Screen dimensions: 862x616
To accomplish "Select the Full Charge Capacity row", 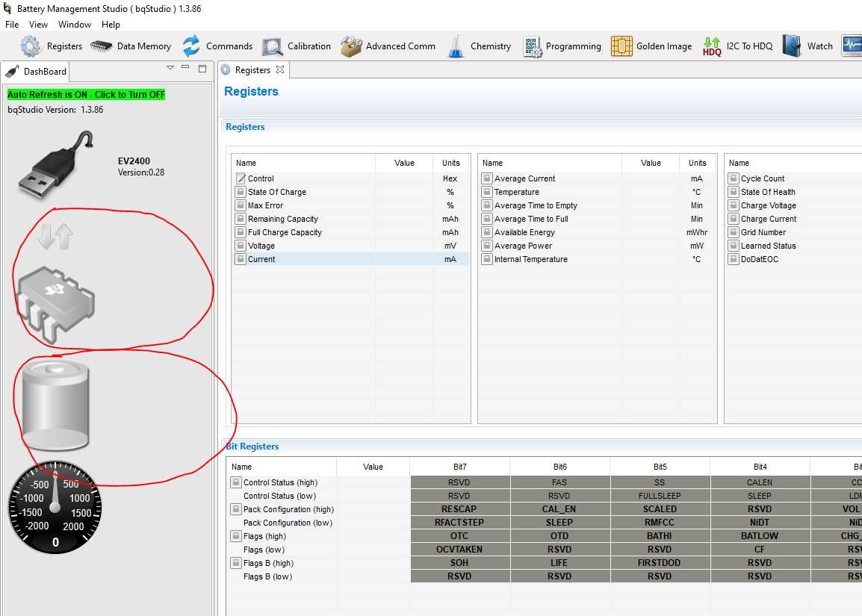I will tap(351, 232).
